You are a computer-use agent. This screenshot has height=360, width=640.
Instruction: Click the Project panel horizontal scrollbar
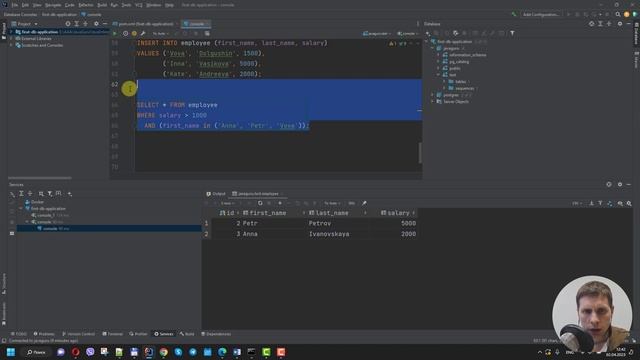point(40,178)
